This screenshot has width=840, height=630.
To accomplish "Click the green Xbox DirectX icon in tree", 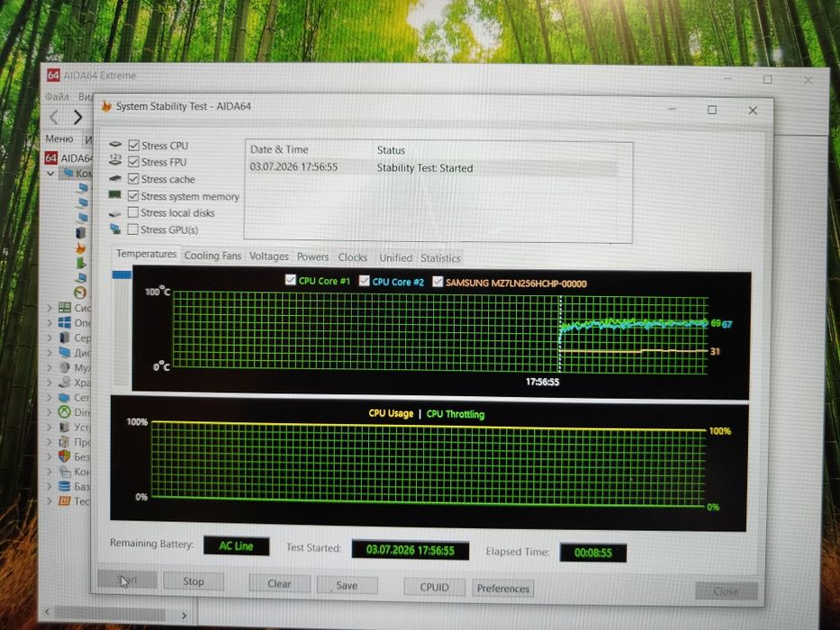I will click(x=64, y=412).
